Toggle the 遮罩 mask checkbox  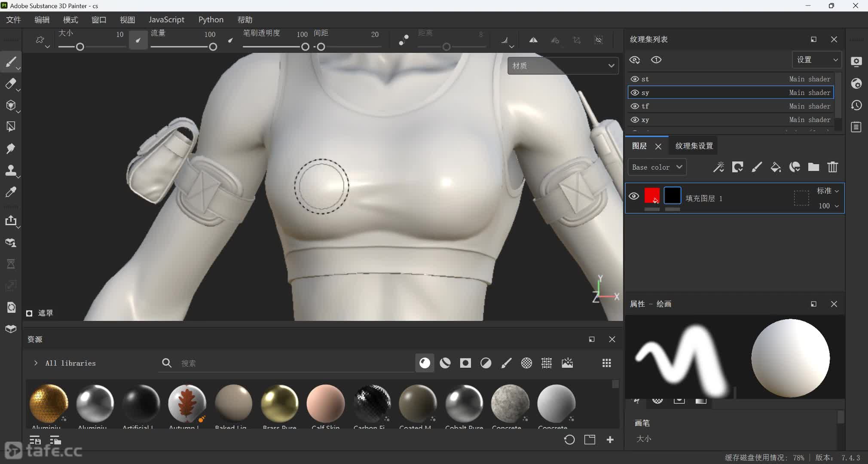(29, 313)
